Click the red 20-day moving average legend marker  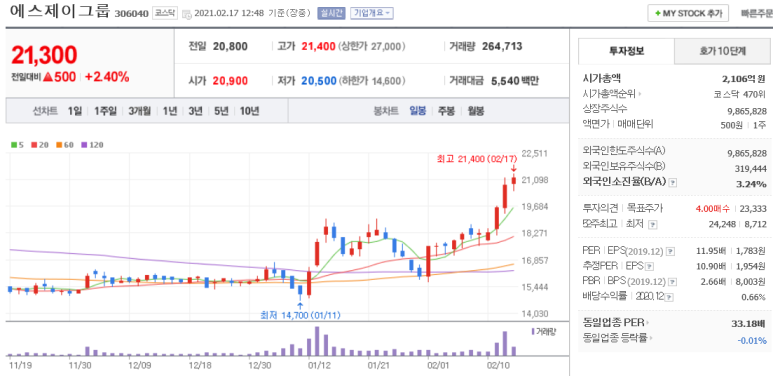(34, 145)
